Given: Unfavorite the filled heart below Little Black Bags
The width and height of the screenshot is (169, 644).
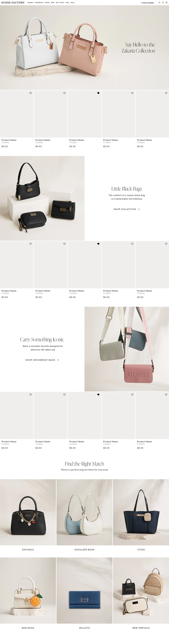Looking at the screenshot, I should (98, 244).
